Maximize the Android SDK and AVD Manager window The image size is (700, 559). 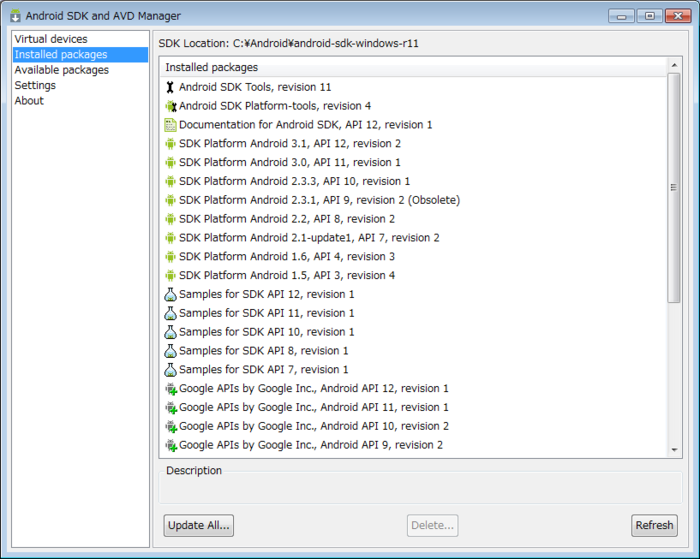(650, 16)
